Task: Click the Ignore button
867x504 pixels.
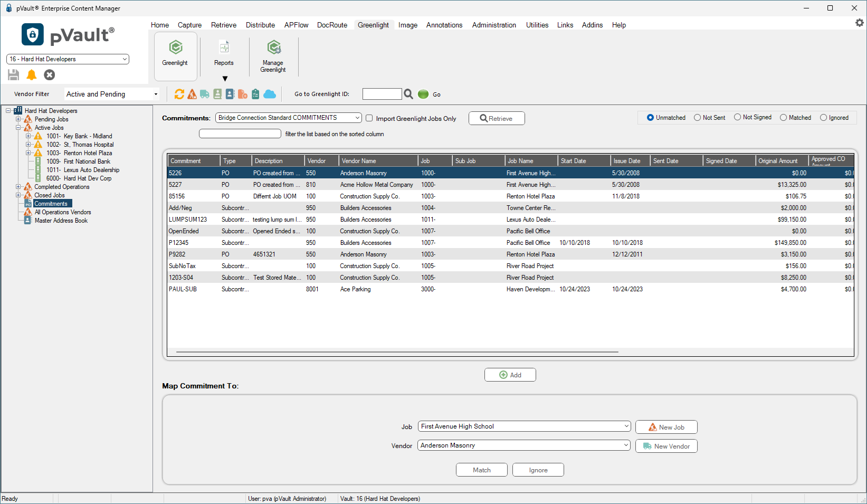Action: click(538, 470)
